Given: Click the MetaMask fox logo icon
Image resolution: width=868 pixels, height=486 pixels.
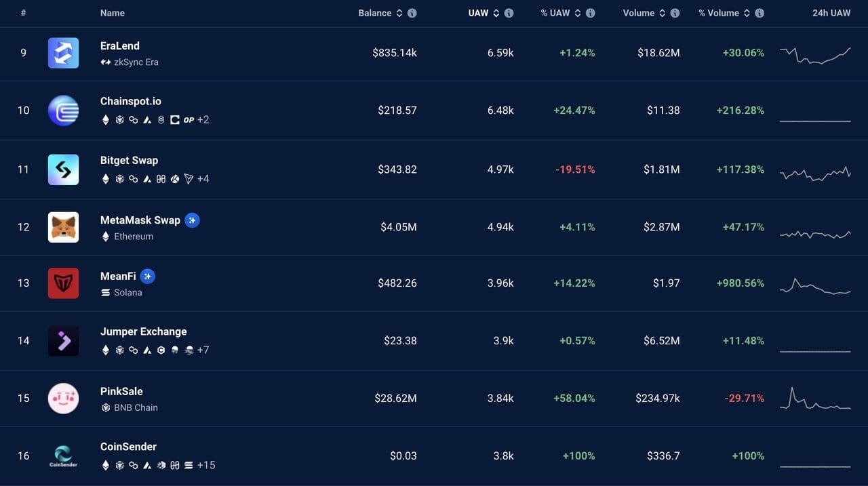Looking at the screenshot, I should [x=63, y=227].
